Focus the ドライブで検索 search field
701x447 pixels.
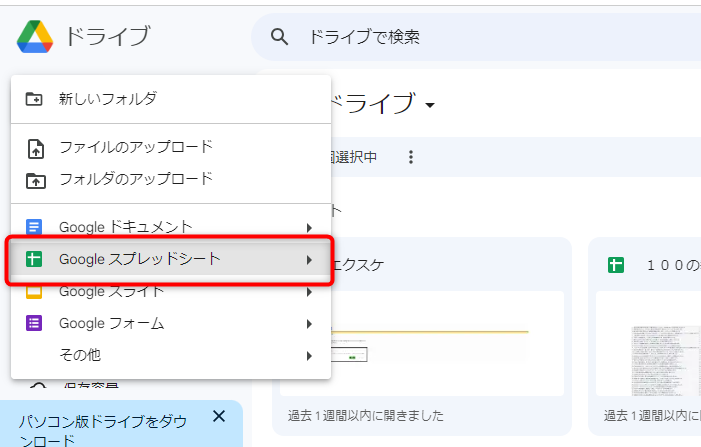[x=476, y=37]
